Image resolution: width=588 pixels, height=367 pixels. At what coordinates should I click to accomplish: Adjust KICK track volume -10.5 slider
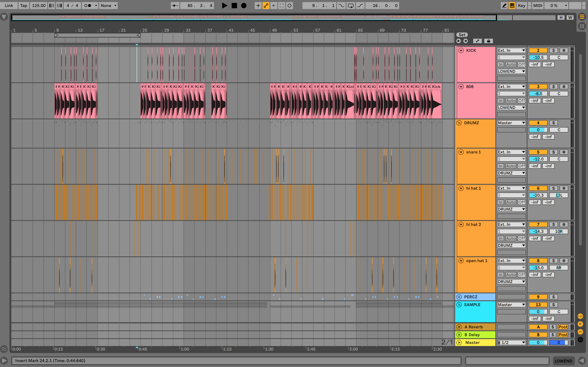(538, 58)
